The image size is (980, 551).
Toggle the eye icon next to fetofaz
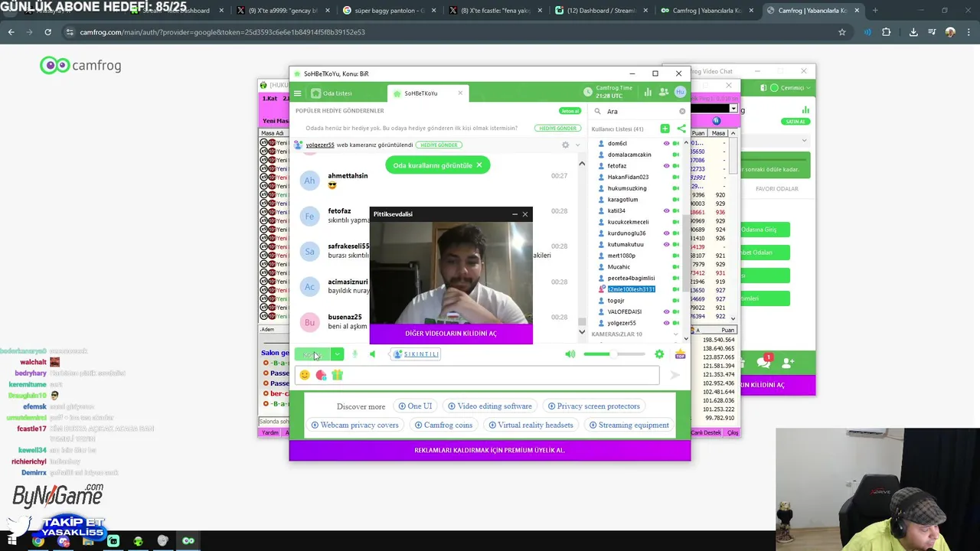coord(666,165)
